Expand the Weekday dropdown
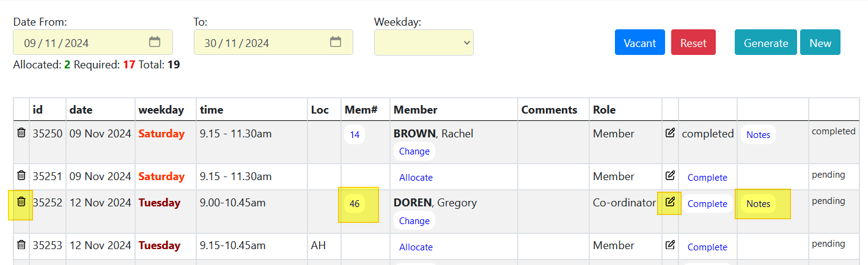 [x=424, y=42]
